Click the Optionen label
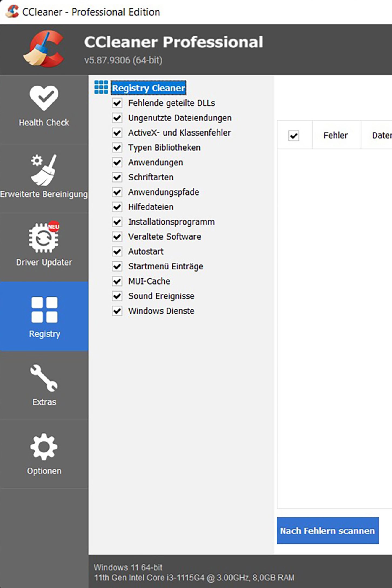The height and width of the screenshot is (588, 392). coord(44,471)
